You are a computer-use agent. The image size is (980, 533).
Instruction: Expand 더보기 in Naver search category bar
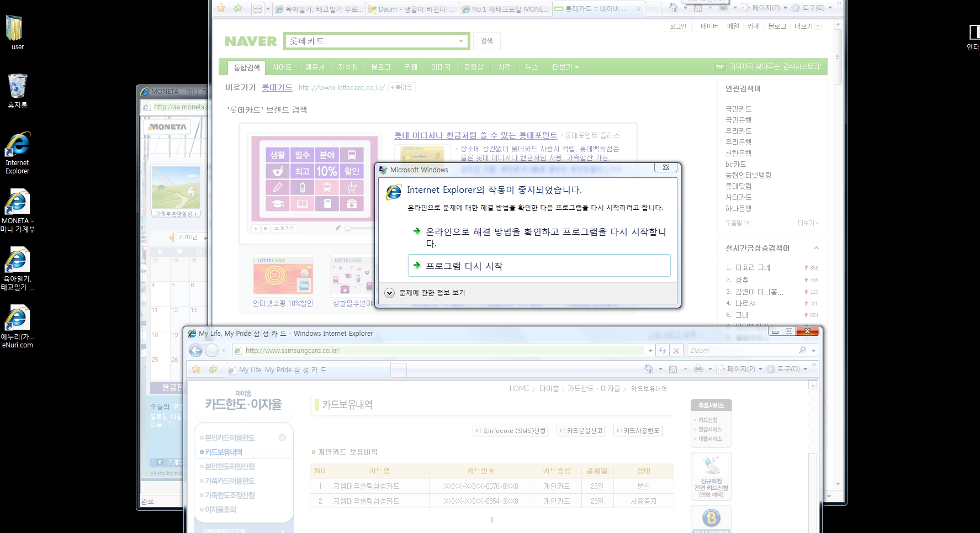tap(565, 67)
